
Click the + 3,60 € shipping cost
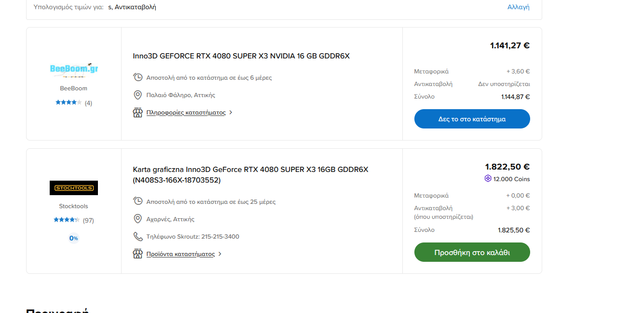518,71
